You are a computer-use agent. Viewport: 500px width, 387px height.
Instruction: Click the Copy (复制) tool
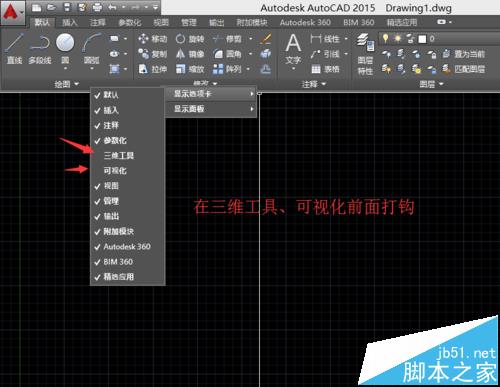(152, 54)
